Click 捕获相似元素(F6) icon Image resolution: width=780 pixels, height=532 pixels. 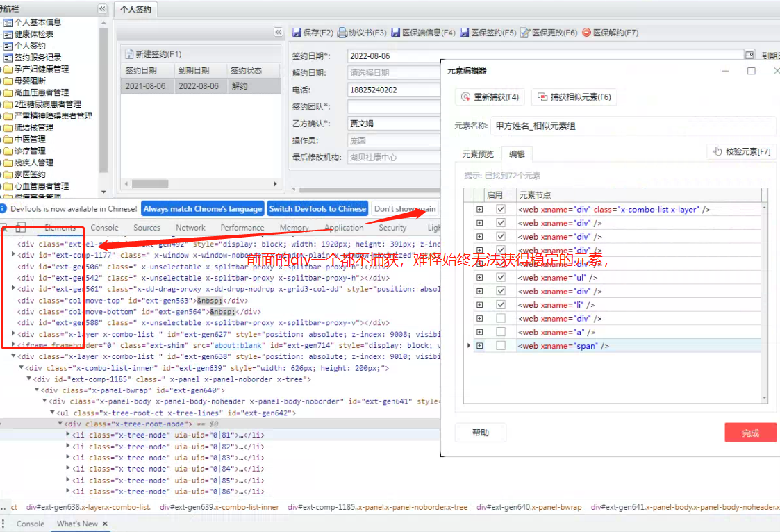click(542, 97)
